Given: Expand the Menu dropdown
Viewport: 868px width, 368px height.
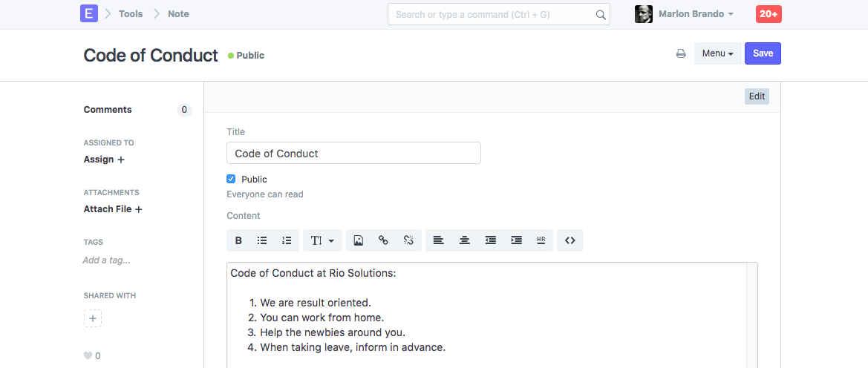Looking at the screenshot, I should pyautogui.click(x=717, y=53).
